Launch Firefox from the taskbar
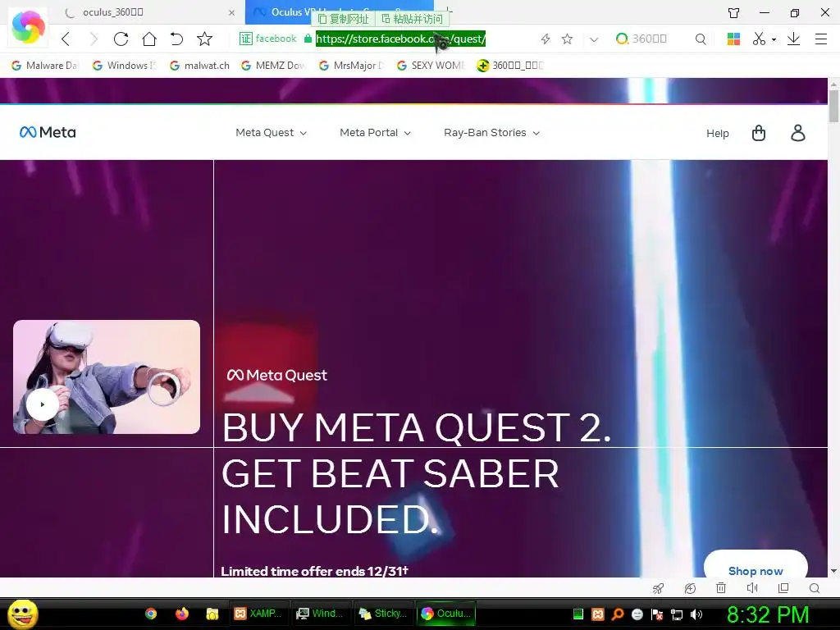This screenshot has height=630, width=840. (182, 614)
